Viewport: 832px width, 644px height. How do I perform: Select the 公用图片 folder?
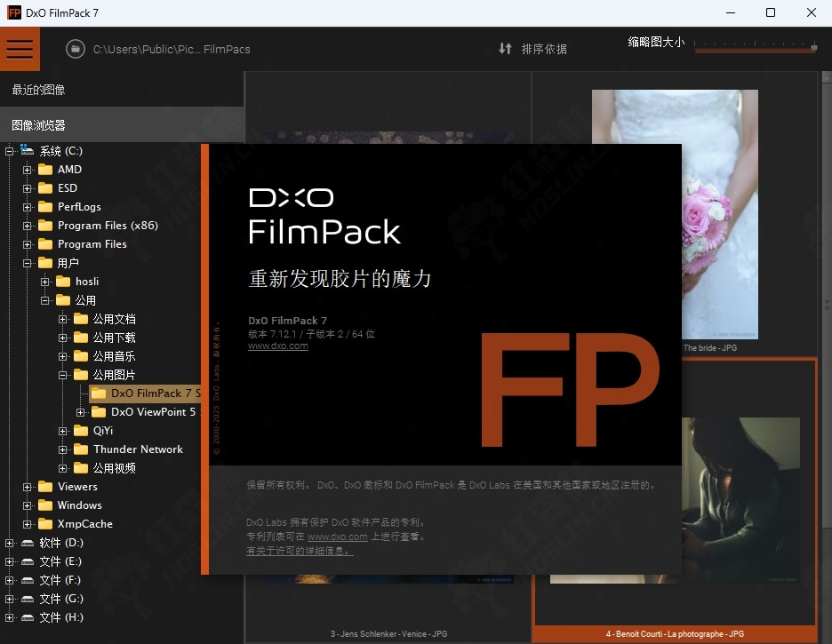114,375
